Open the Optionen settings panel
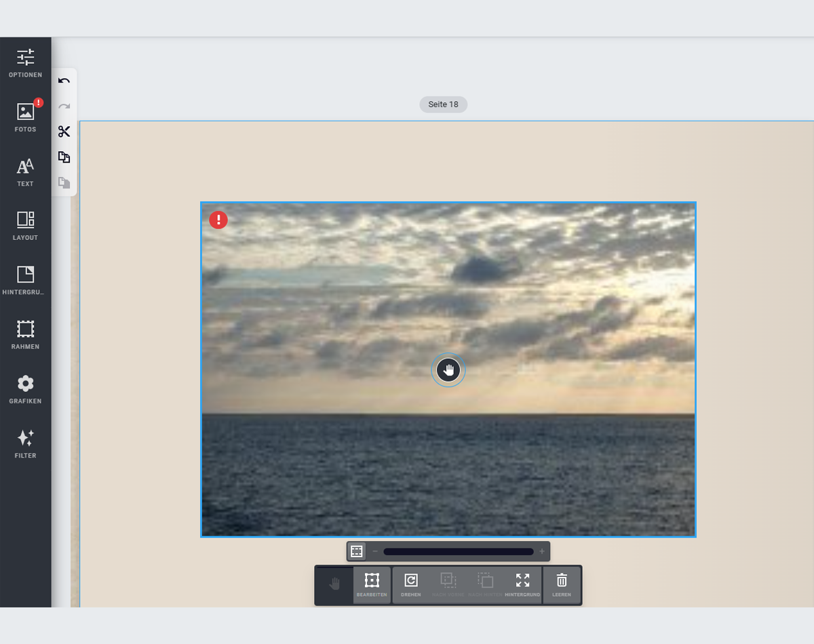 tap(25, 64)
